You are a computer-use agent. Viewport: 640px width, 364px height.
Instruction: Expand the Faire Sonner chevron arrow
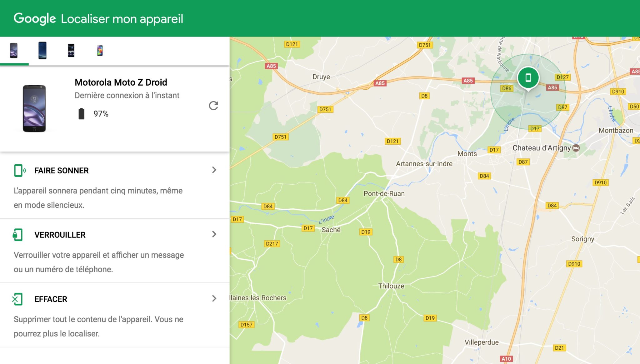click(x=214, y=170)
